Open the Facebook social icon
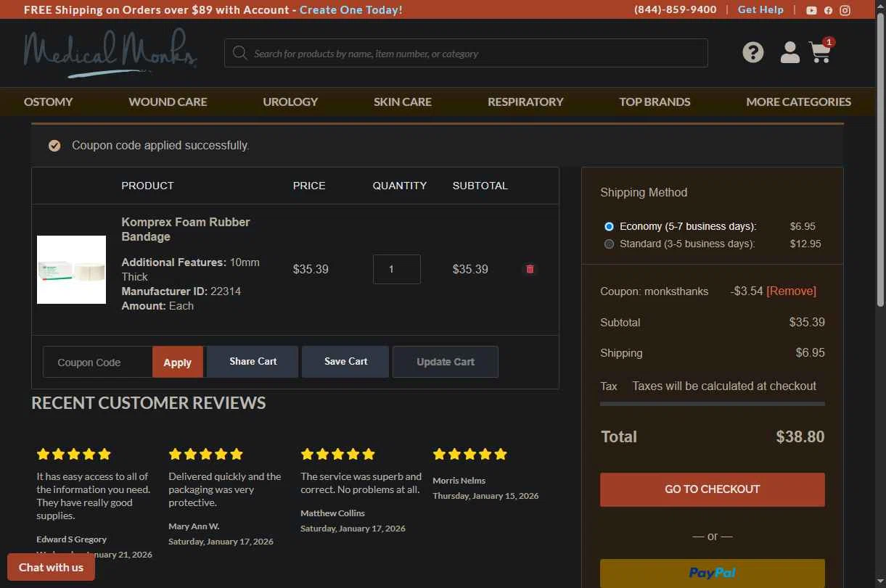The height and width of the screenshot is (588, 886). pyautogui.click(x=828, y=10)
